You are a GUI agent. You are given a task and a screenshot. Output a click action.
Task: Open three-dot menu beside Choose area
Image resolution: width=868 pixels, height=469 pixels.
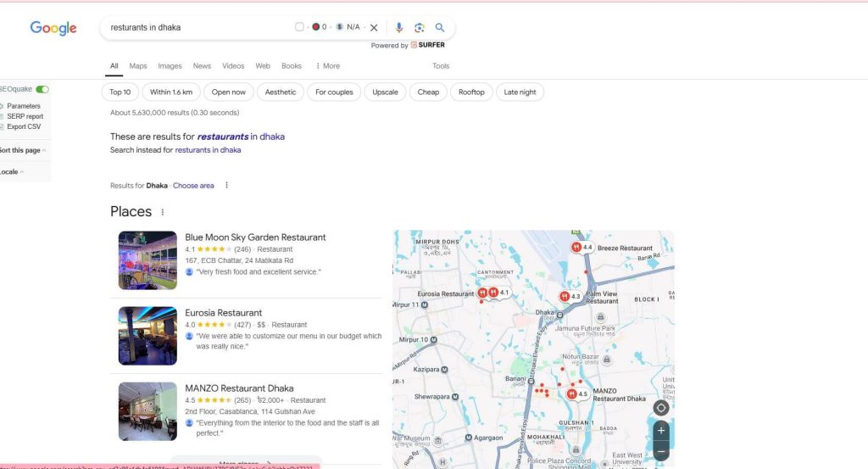click(226, 185)
